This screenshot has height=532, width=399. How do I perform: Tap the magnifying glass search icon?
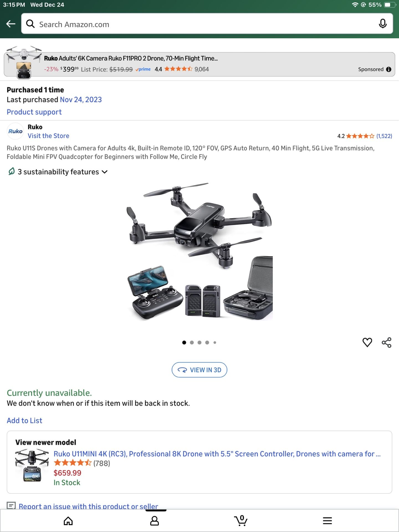pyautogui.click(x=30, y=24)
